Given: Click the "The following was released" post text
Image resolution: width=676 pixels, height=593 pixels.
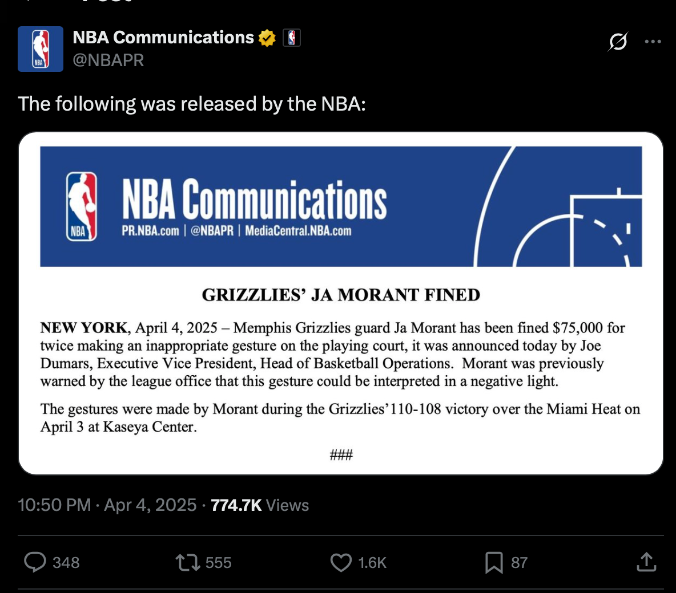Looking at the screenshot, I should (192, 103).
